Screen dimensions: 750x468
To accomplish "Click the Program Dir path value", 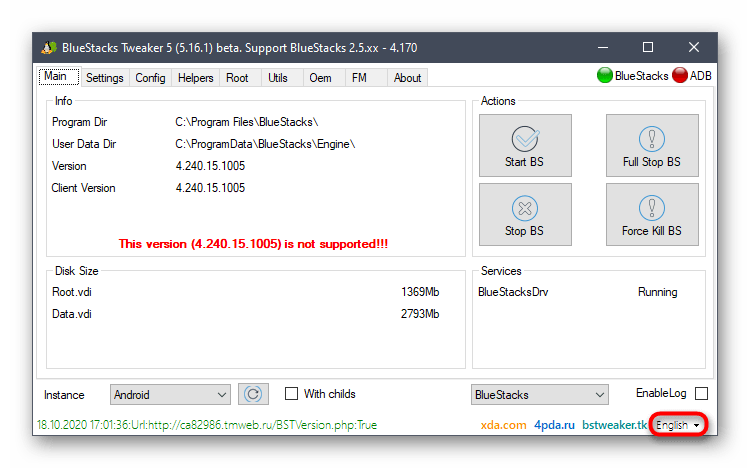I will (x=247, y=122).
